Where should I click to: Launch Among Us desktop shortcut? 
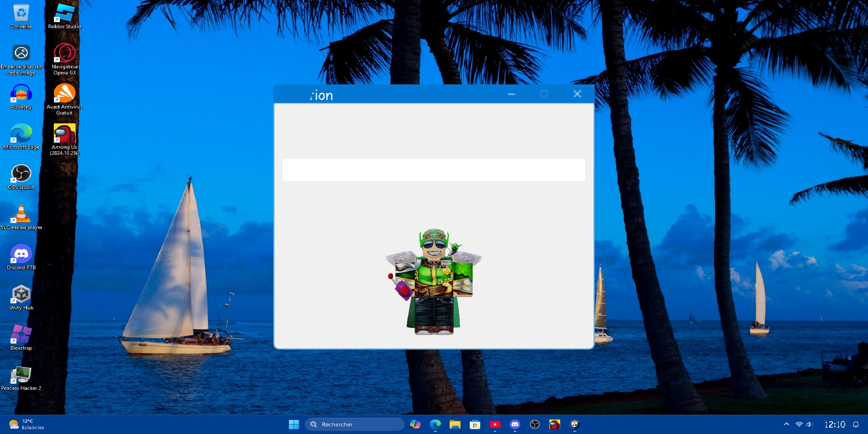pos(64,140)
